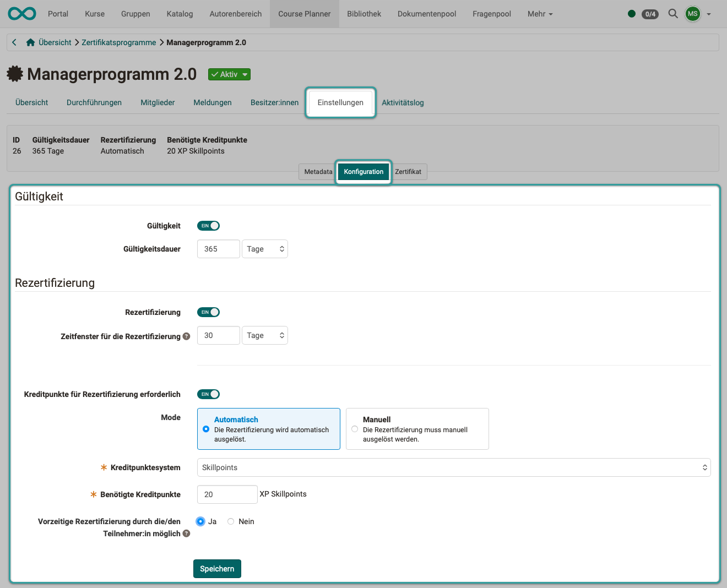The width and height of the screenshot is (727, 588).
Task: Disable the Gültigkeit toggle
Action: [x=208, y=226]
